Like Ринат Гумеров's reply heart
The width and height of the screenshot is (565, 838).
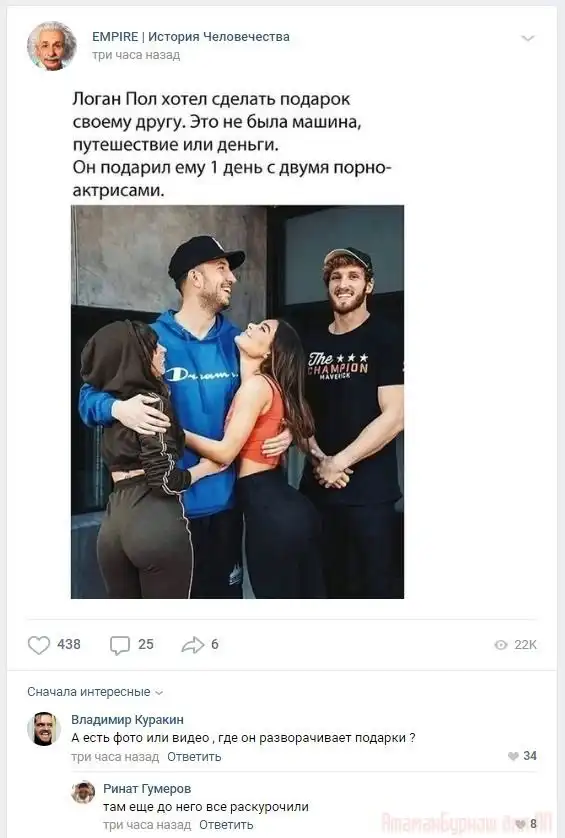click(x=521, y=824)
